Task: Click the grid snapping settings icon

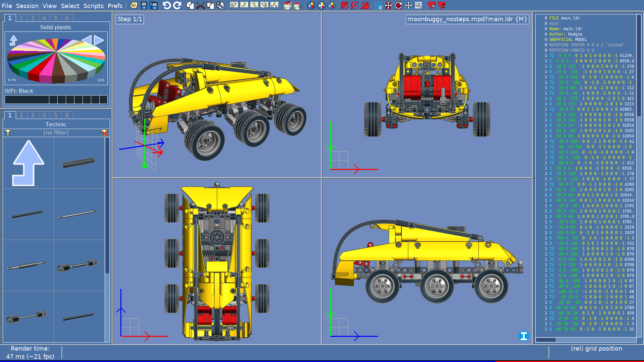Action: pos(418,5)
